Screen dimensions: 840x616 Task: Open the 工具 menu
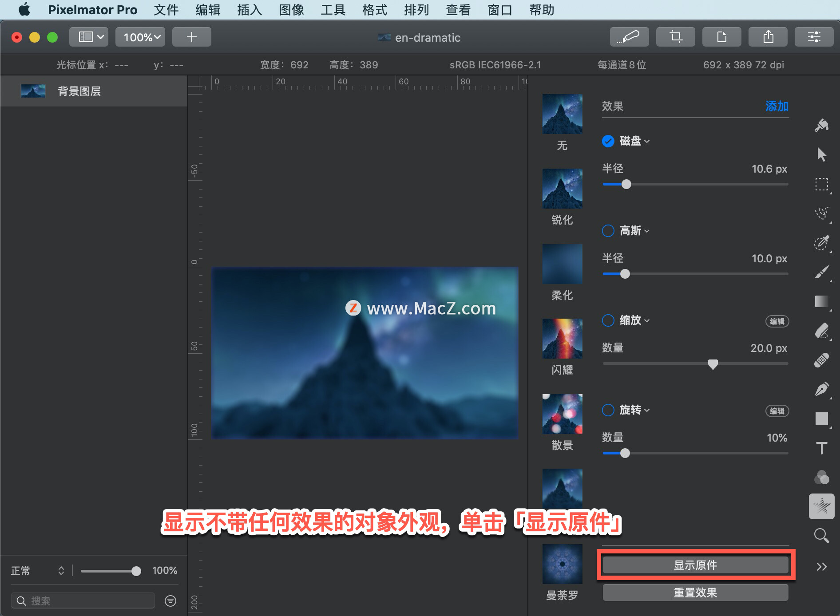[333, 10]
